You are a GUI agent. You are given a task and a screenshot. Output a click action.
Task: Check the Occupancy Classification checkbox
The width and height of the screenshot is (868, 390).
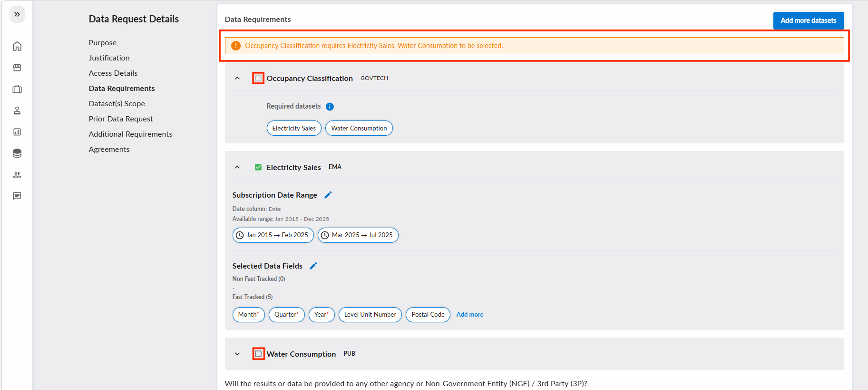click(258, 78)
